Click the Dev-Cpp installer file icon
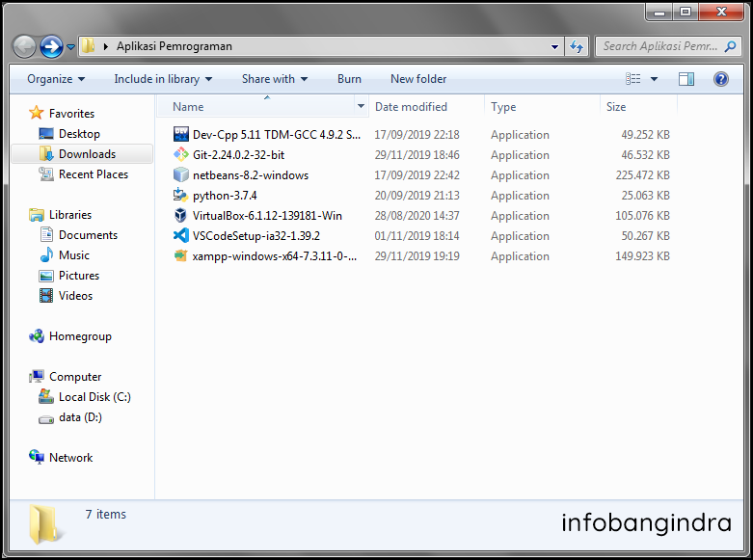 (x=181, y=134)
